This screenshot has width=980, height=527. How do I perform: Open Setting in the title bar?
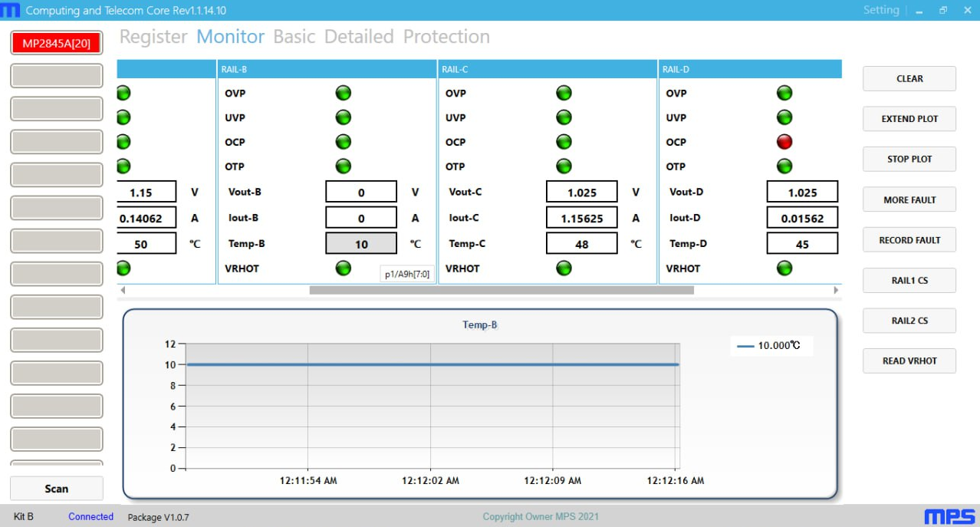click(880, 10)
